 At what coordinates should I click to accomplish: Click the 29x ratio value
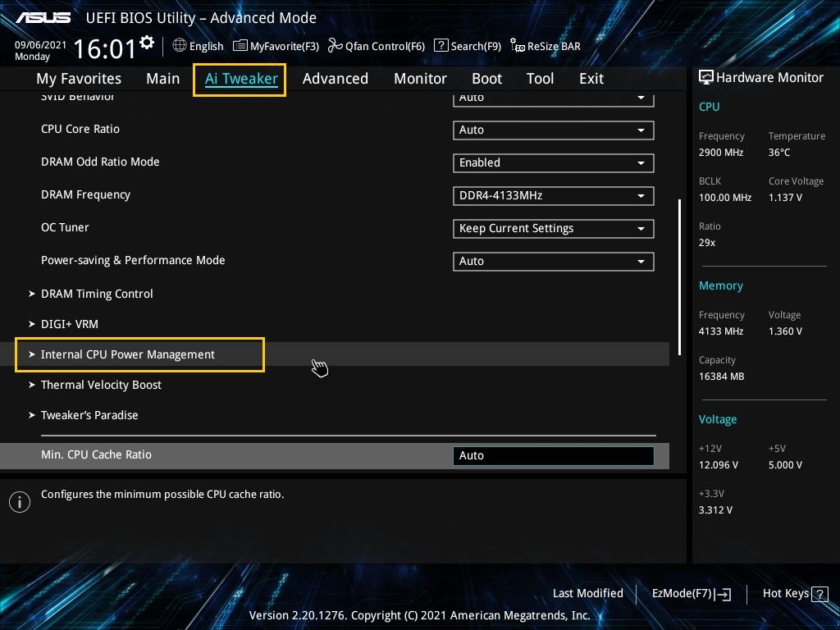point(707,243)
